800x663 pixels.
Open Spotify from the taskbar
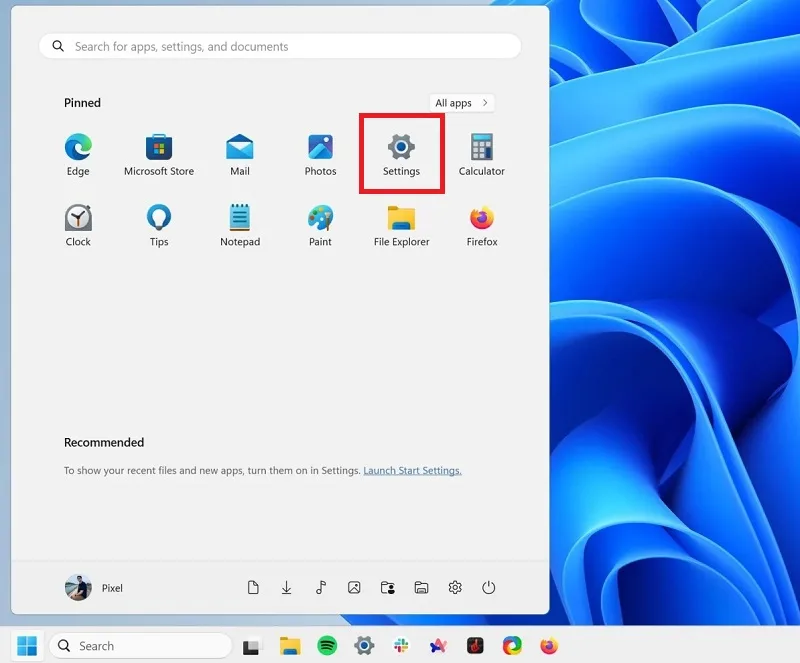[327, 646]
